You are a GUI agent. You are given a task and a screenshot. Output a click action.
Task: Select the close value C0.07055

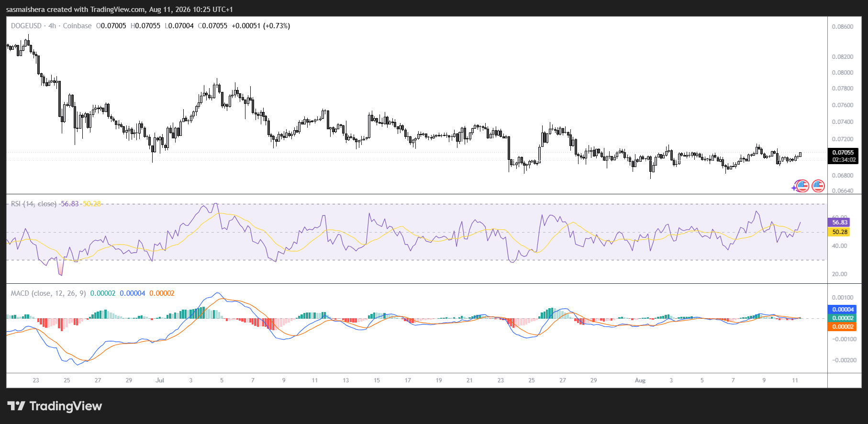point(212,26)
